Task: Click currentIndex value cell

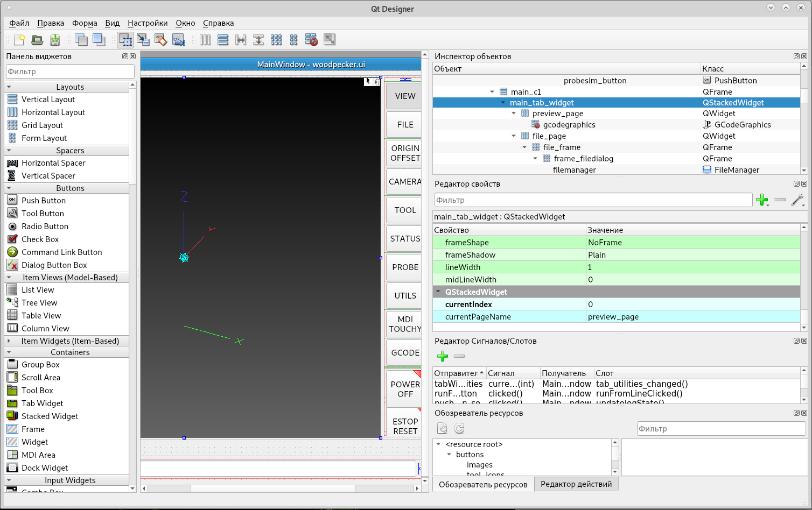Action: coord(693,304)
